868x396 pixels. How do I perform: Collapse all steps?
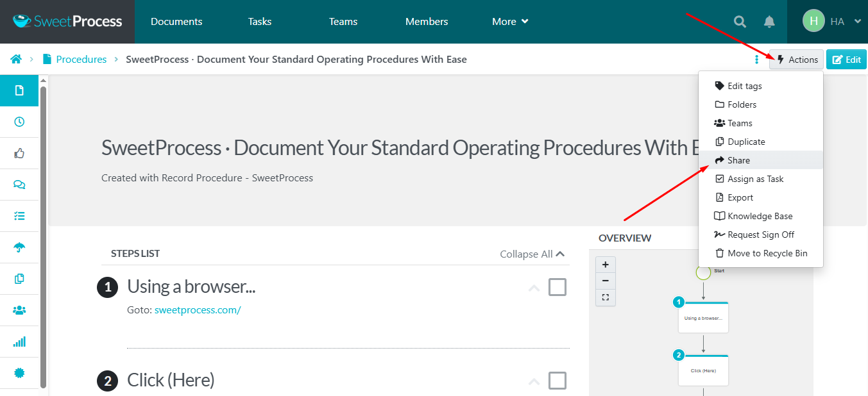[532, 254]
